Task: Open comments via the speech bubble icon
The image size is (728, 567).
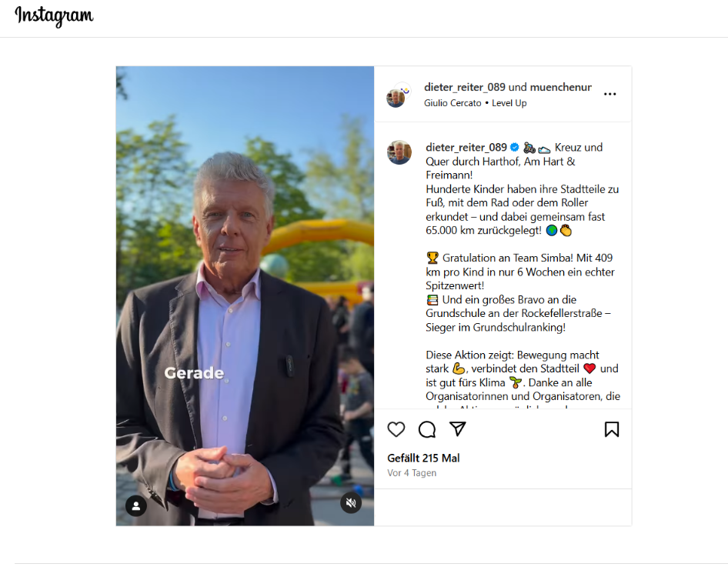Action: point(427,429)
